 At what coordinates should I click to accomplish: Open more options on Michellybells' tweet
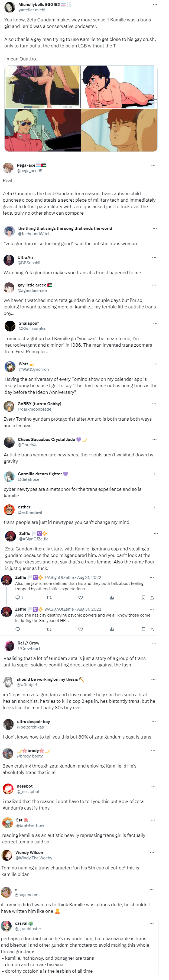coord(155,5)
